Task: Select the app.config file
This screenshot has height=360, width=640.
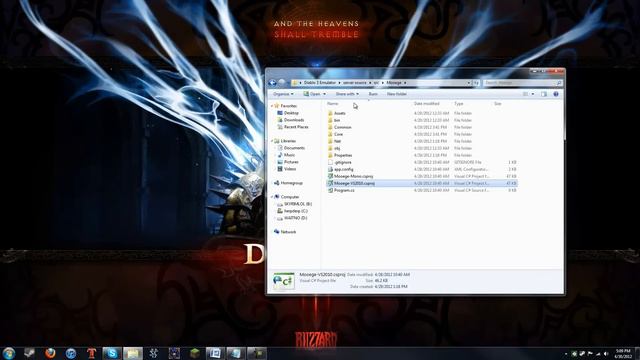Action: (x=340, y=169)
